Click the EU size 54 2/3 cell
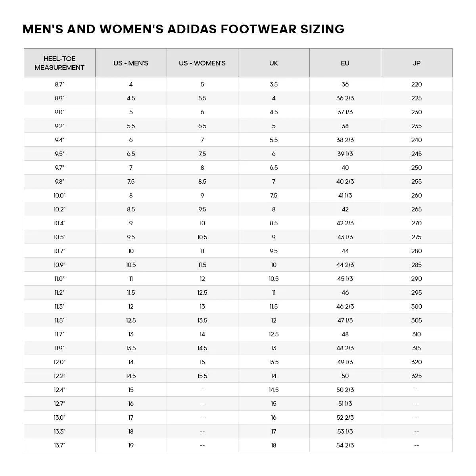The width and height of the screenshot is (476, 476). pos(345,445)
